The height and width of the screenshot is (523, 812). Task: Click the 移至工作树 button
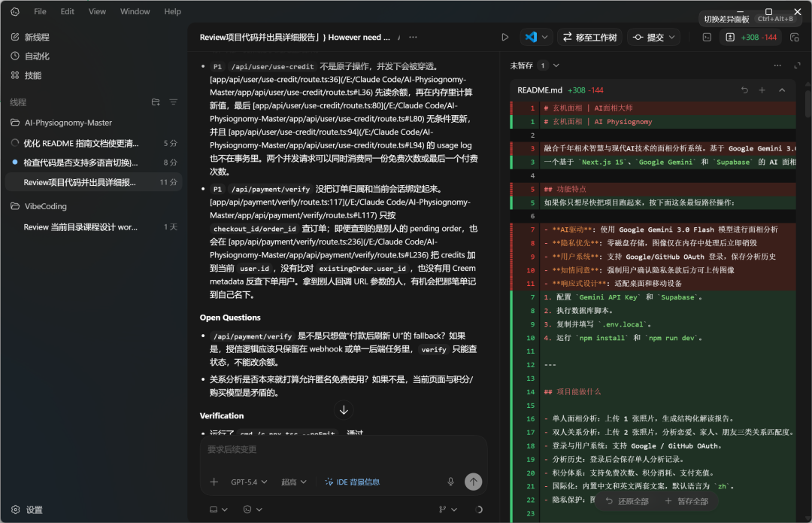(589, 37)
